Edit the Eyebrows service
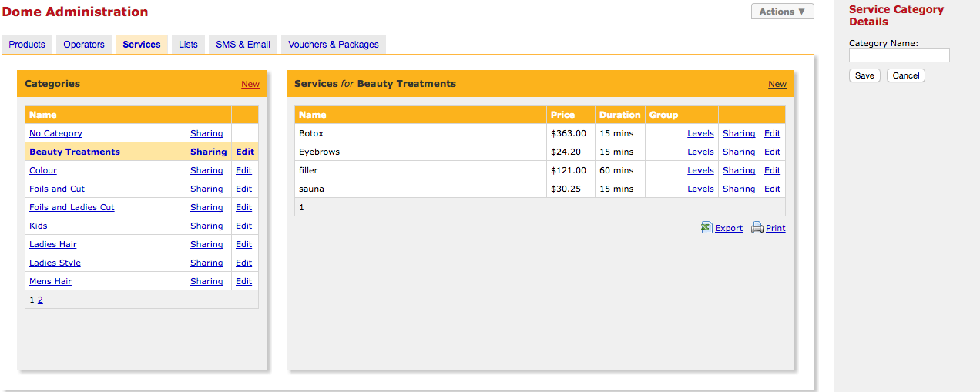 772,152
